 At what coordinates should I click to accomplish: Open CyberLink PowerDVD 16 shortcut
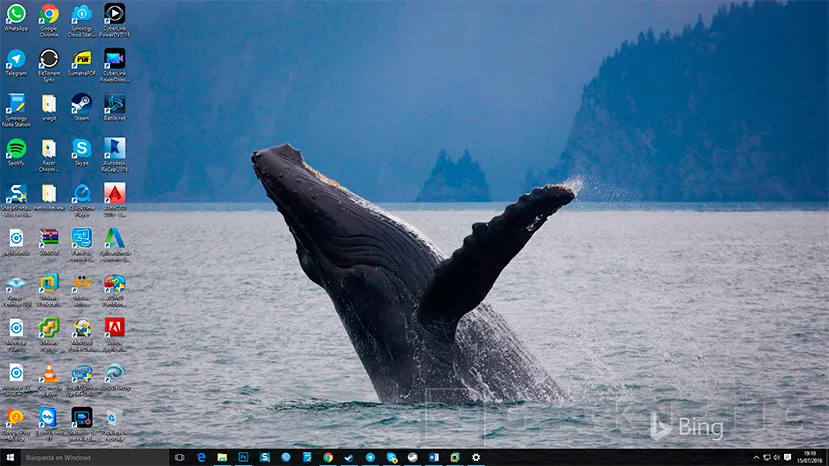point(115,14)
